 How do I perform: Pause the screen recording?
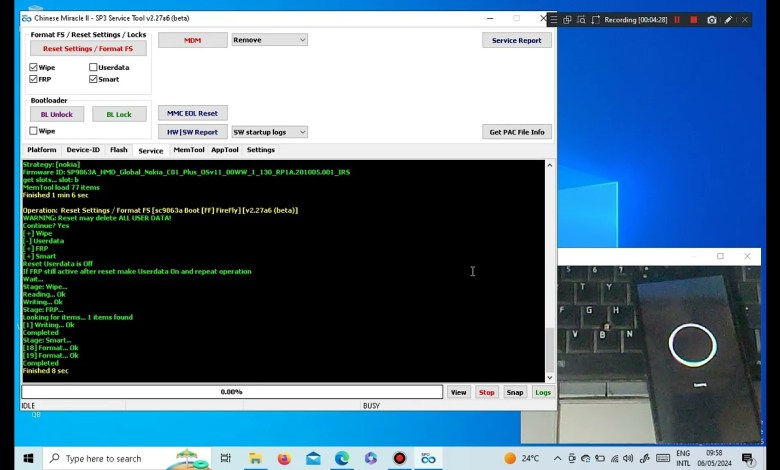[x=677, y=20]
